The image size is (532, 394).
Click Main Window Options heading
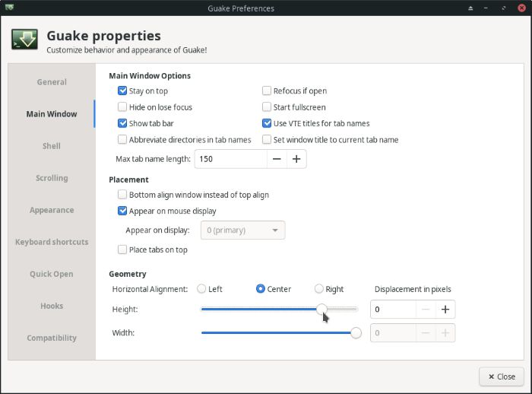pos(150,76)
